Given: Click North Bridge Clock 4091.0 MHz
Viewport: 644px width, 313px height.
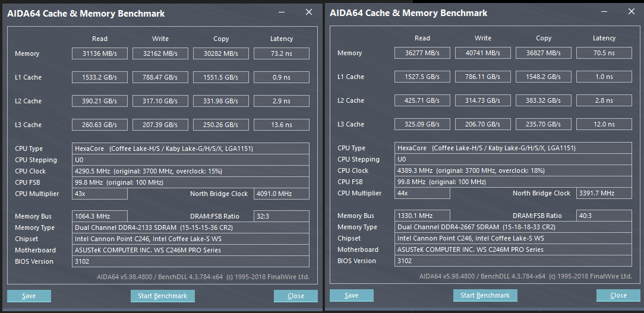Looking at the screenshot, I should coord(282,194).
